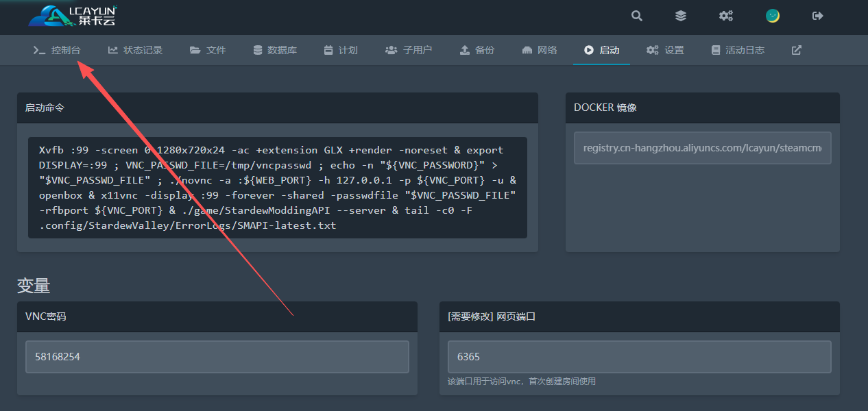868x411 pixels.
Task: Click the 网页端口 port input field
Action: pos(639,357)
